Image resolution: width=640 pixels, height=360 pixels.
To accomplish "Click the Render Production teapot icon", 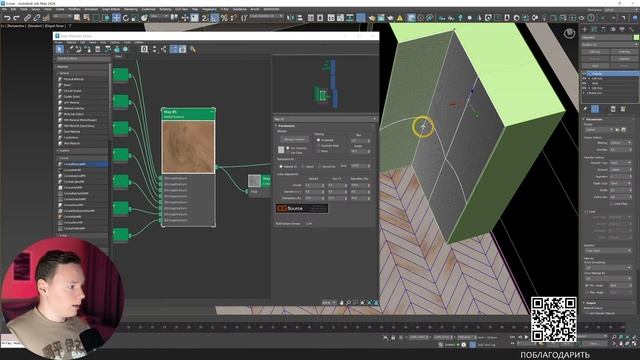I will 390,18.
